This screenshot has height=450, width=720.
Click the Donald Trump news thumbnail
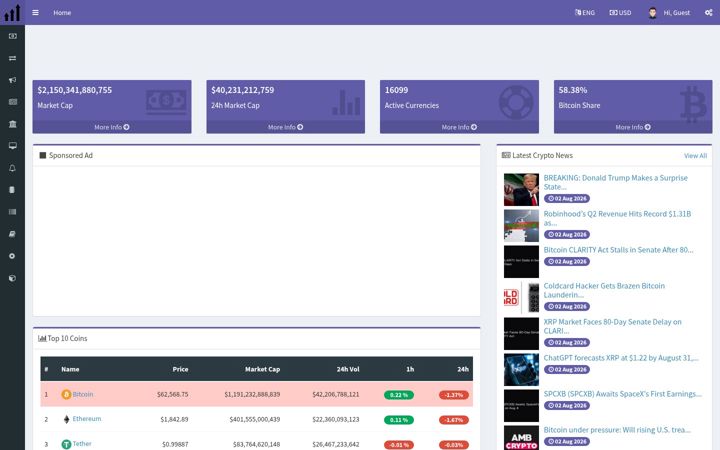(x=521, y=190)
